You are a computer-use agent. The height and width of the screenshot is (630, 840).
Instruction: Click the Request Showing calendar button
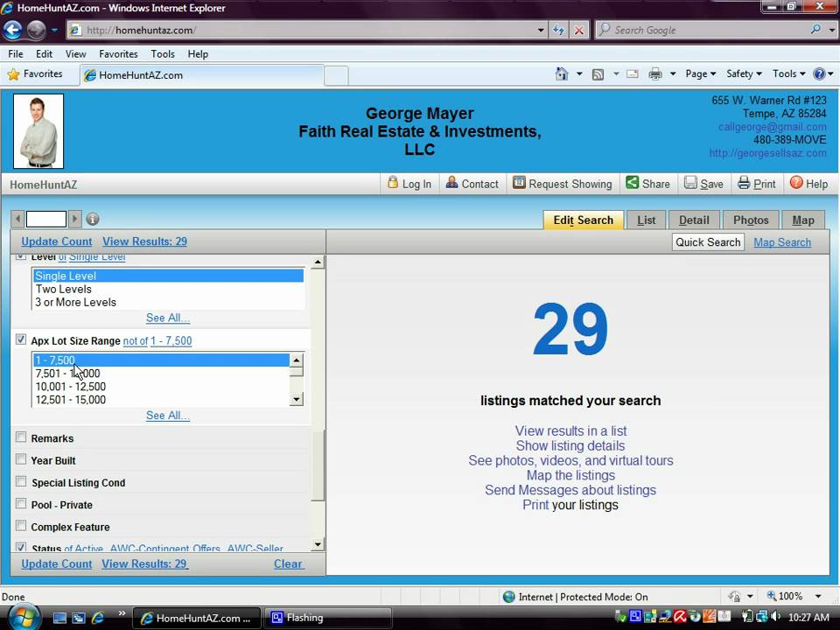pos(562,184)
